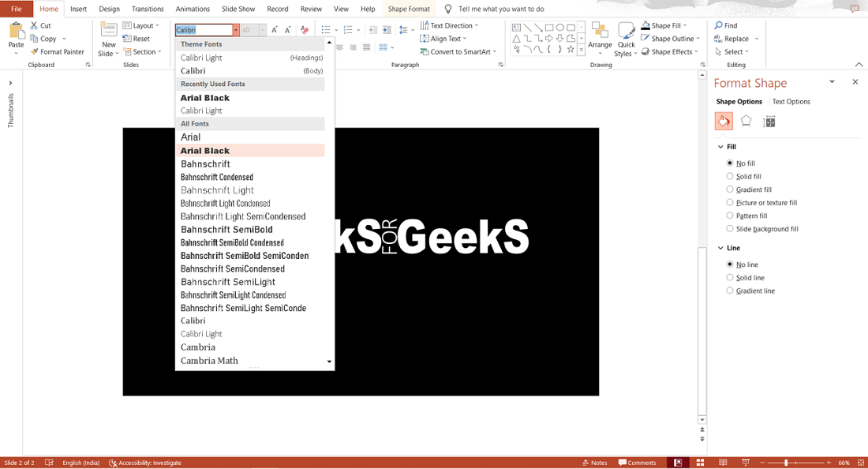Switch to Normal view in status bar

tap(678, 463)
